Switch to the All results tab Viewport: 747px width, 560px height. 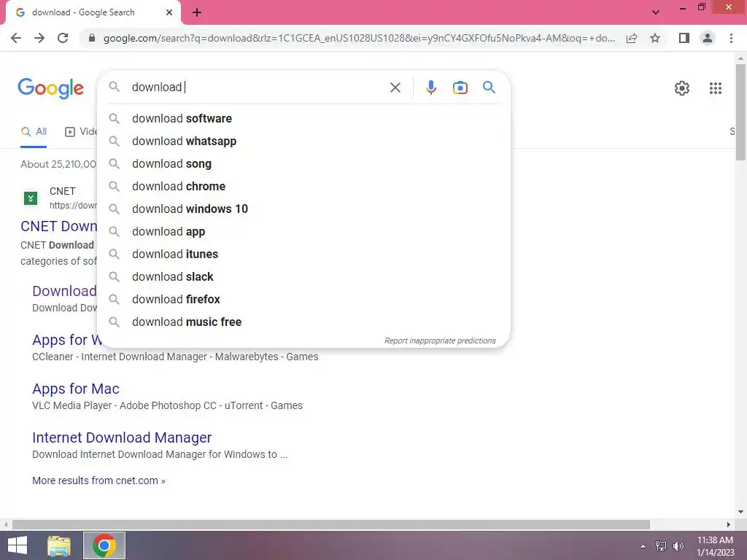pos(34,132)
